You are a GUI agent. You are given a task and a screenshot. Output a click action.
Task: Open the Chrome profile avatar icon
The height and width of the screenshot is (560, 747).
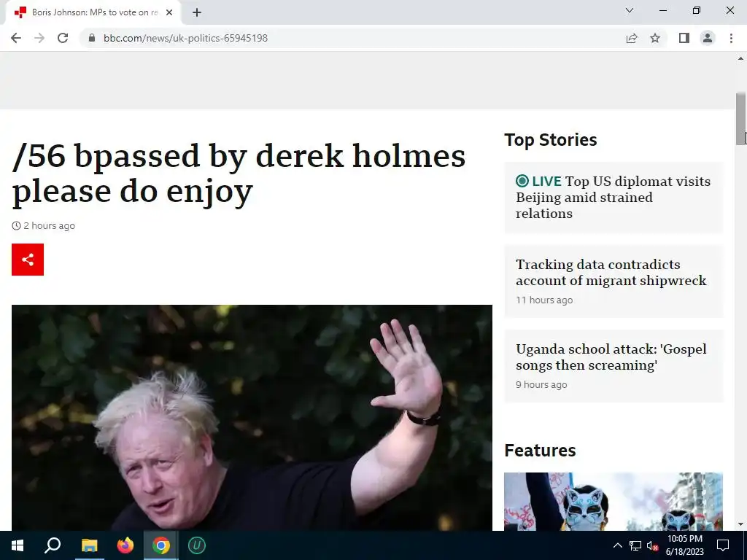click(x=708, y=38)
